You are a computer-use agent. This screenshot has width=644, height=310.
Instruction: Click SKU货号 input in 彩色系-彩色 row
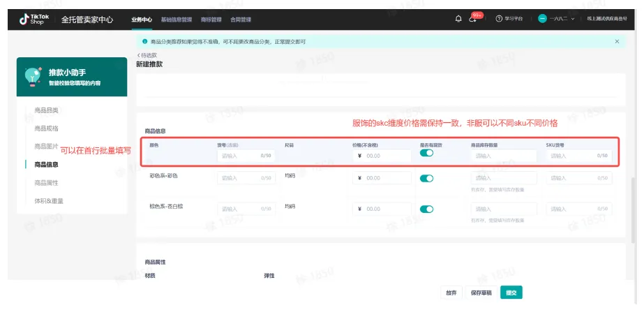click(x=579, y=178)
